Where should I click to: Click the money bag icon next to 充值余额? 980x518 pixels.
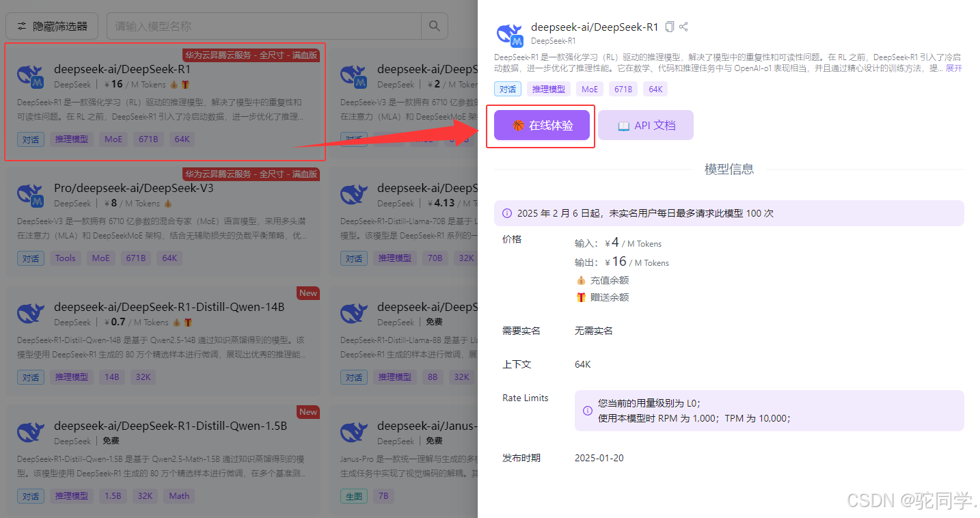(x=581, y=280)
